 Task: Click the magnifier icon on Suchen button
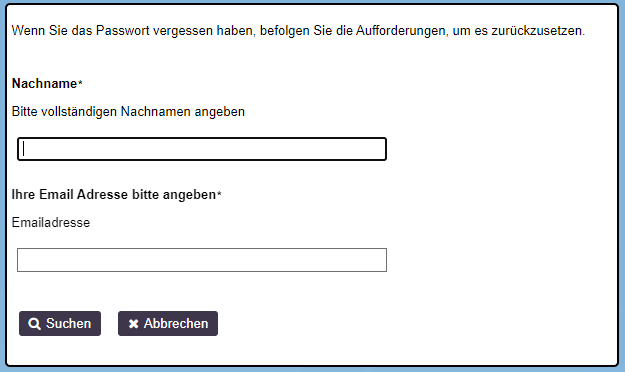(x=34, y=324)
